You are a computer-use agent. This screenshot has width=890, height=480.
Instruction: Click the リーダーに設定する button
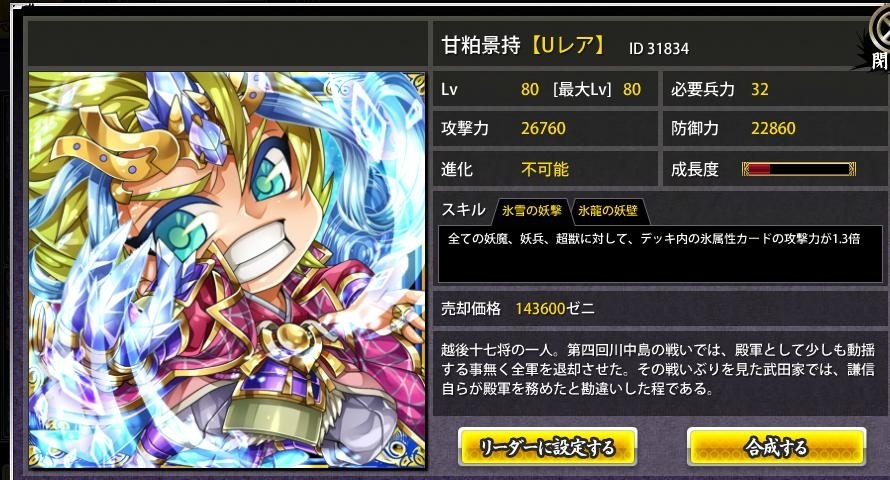coord(547,447)
